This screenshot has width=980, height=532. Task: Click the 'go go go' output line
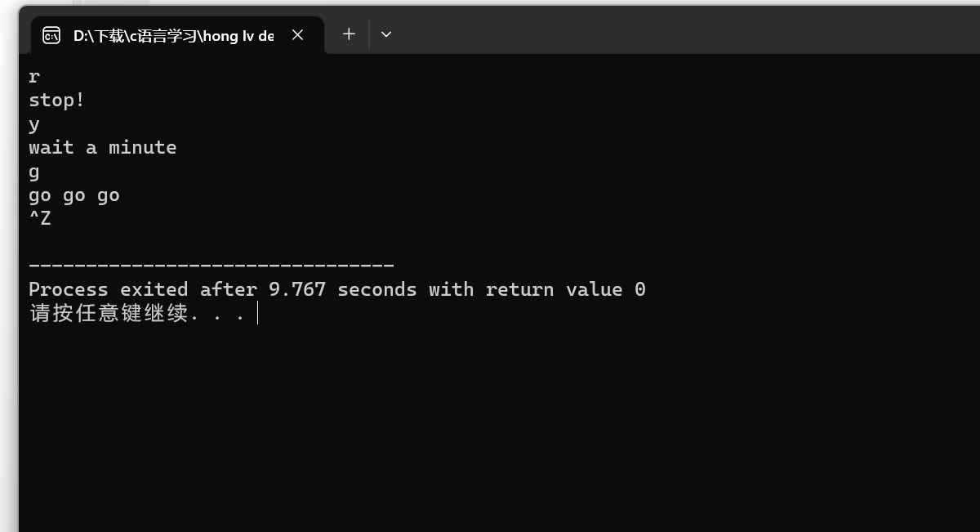point(73,195)
